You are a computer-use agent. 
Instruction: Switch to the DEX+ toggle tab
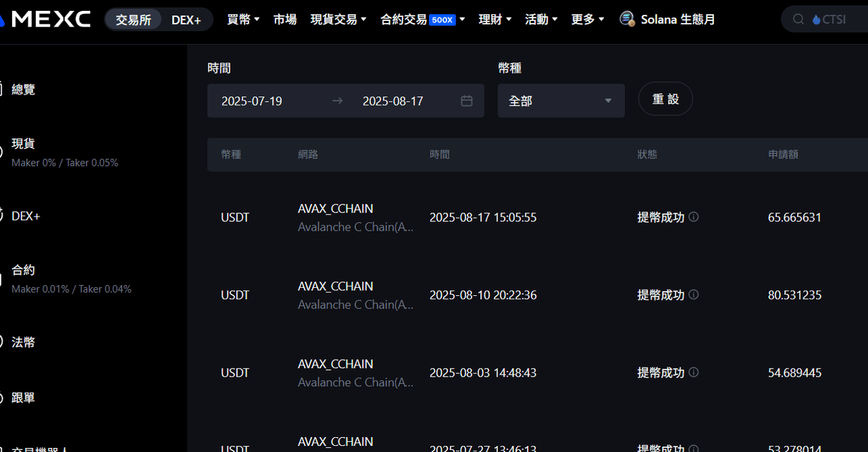pos(186,20)
